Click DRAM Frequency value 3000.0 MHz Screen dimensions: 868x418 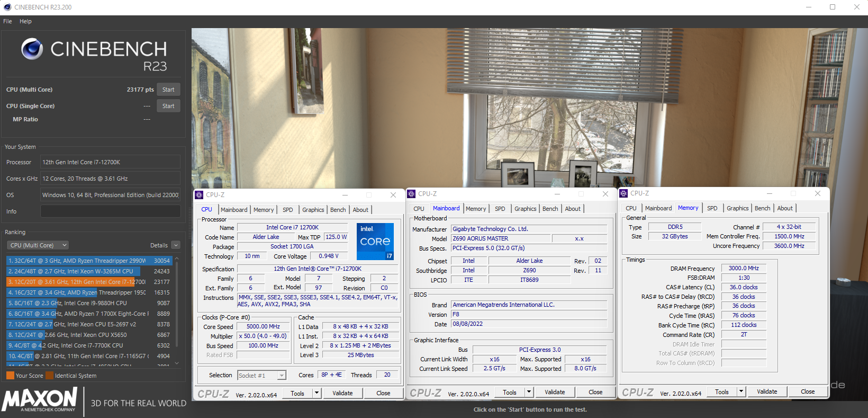744,268
